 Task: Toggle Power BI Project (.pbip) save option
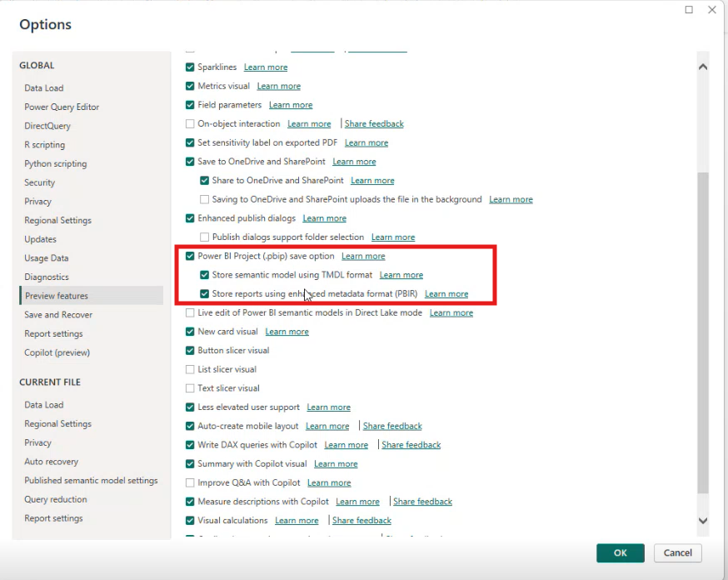(x=190, y=256)
